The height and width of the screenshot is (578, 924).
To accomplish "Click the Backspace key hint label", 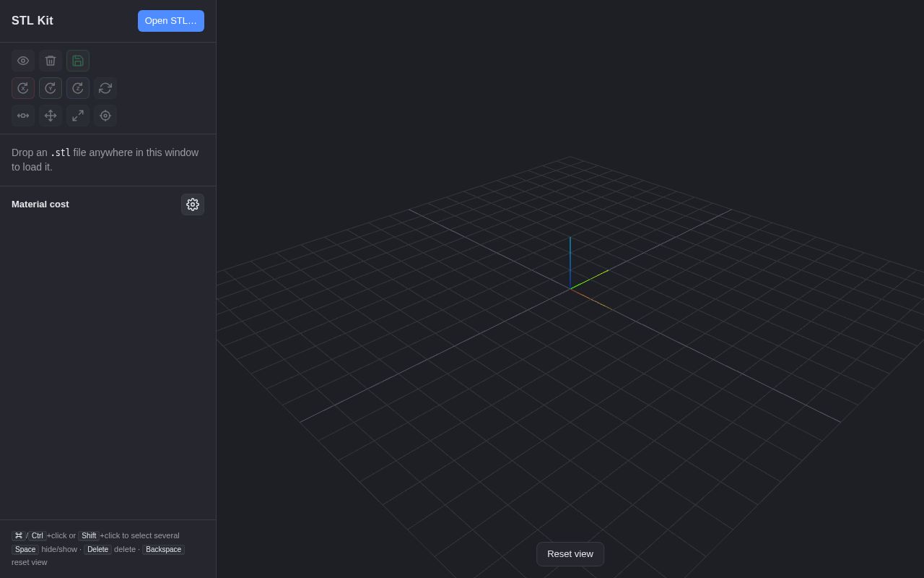I will pyautogui.click(x=163, y=550).
